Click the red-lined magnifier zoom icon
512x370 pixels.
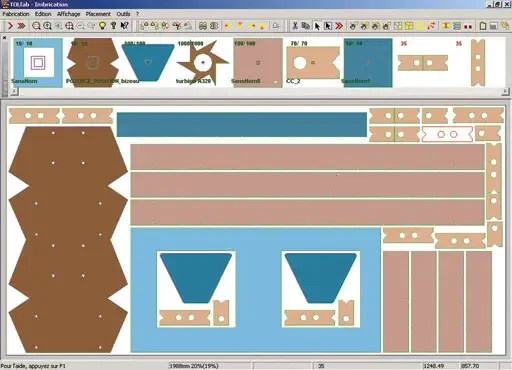click(x=36, y=26)
